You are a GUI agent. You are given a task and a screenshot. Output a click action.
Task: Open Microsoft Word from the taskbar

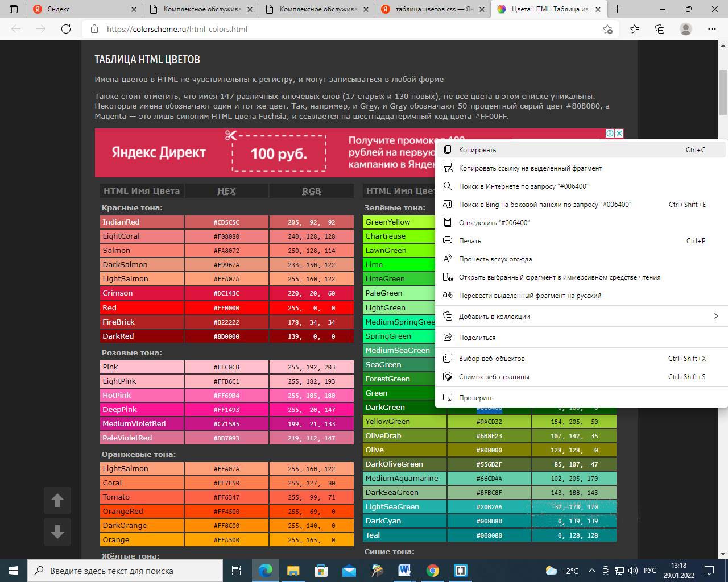pos(404,571)
